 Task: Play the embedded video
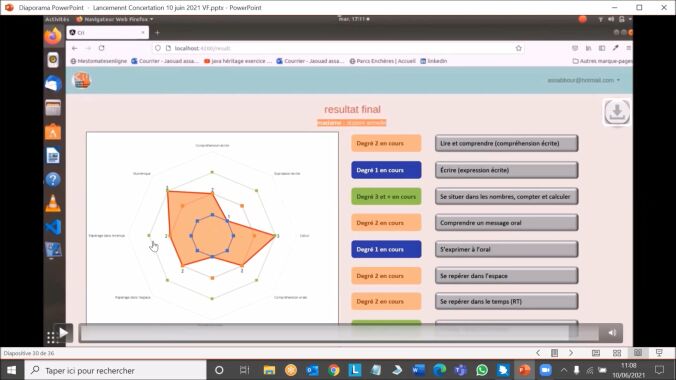pos(63,333)
